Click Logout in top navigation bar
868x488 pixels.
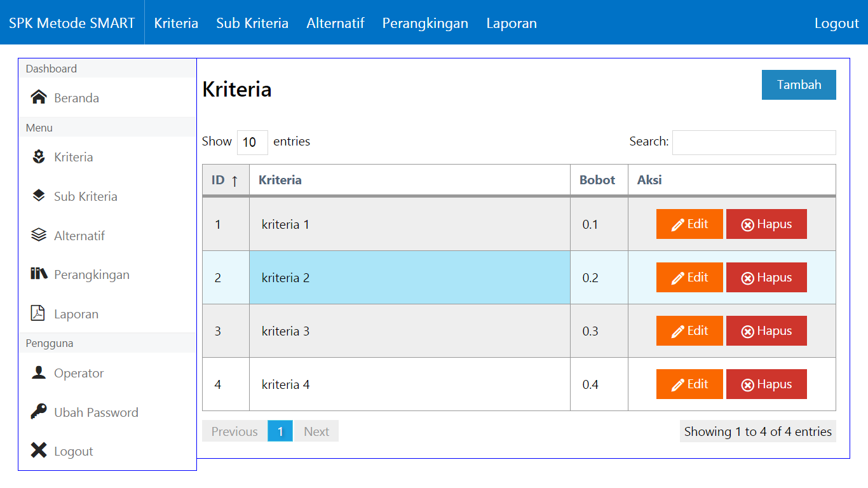(837, 23)
